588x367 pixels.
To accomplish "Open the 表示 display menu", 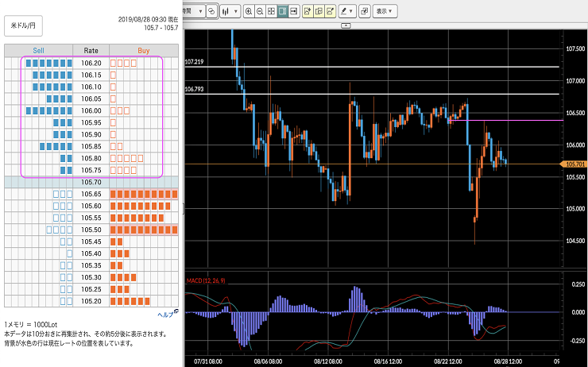I will coord(385,11).
